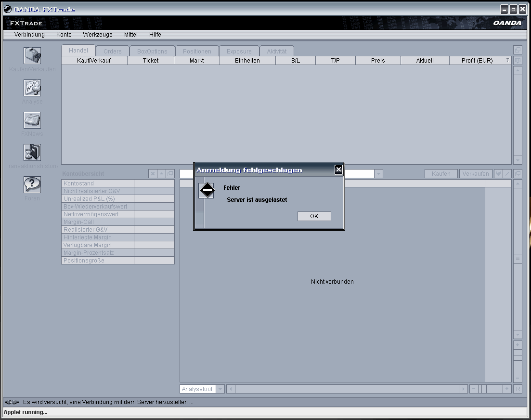This screenshot has width=531, height=420.
Task: Click the chart vertical scrollbar grip handle
Action: click(518, 259)
